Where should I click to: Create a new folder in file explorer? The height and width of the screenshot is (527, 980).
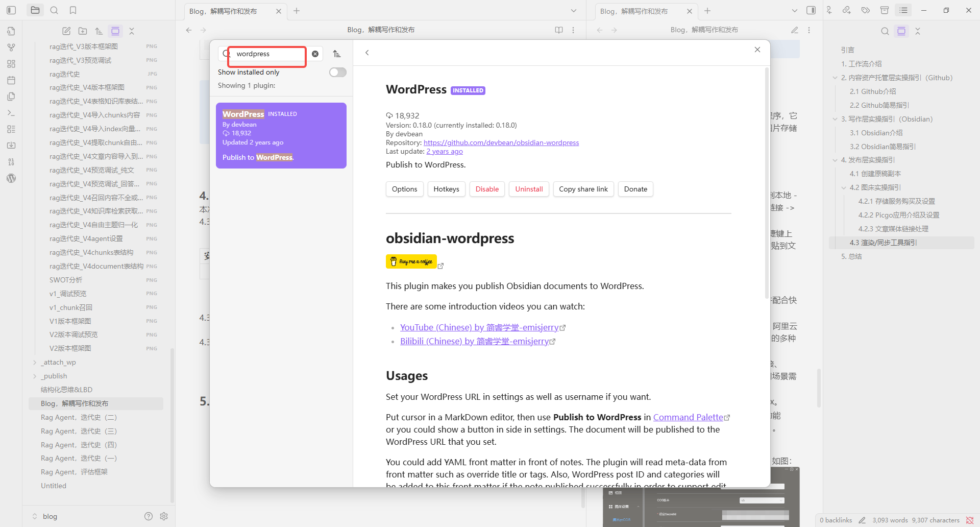(x=83, y=31)
